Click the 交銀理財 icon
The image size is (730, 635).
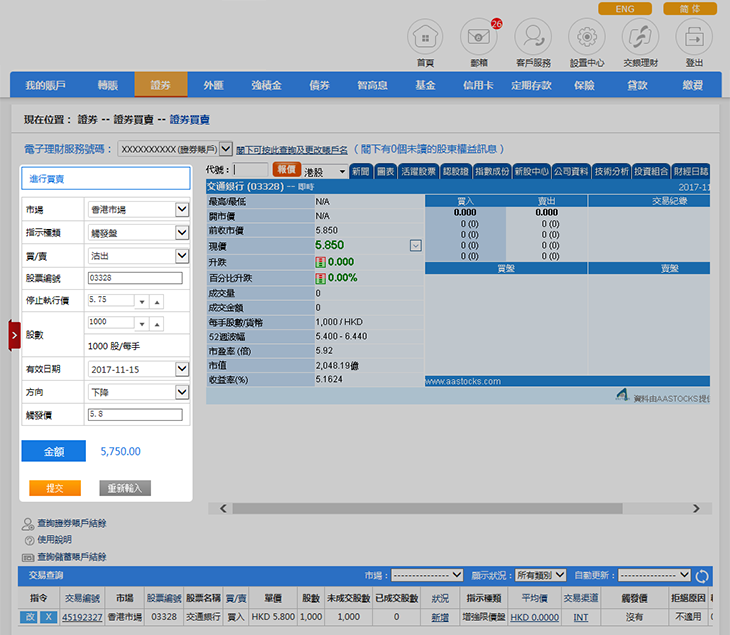click(x=640, y=38)
